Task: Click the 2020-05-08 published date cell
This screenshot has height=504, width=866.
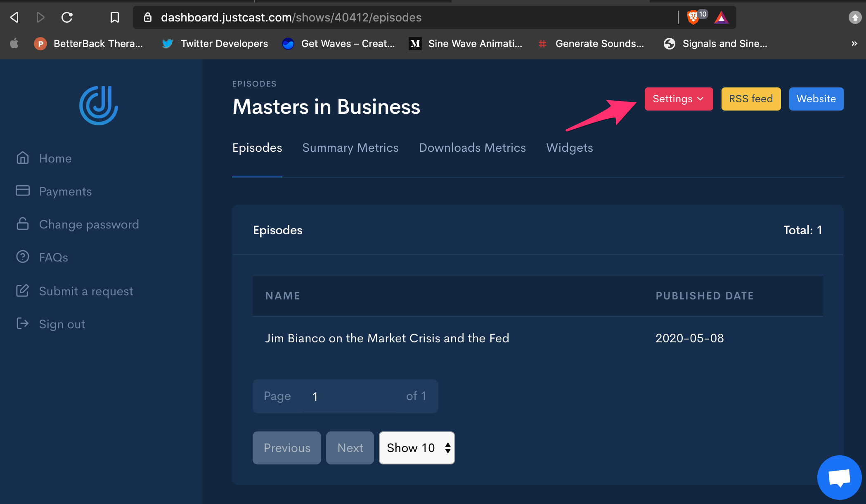Action: coord(690,338)
